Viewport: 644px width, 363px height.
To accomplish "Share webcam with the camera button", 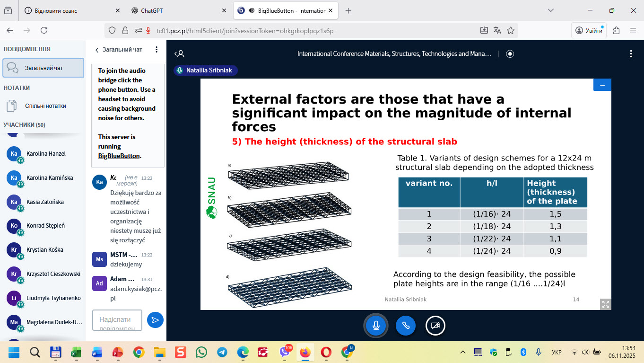I will (x=435, y=326).
